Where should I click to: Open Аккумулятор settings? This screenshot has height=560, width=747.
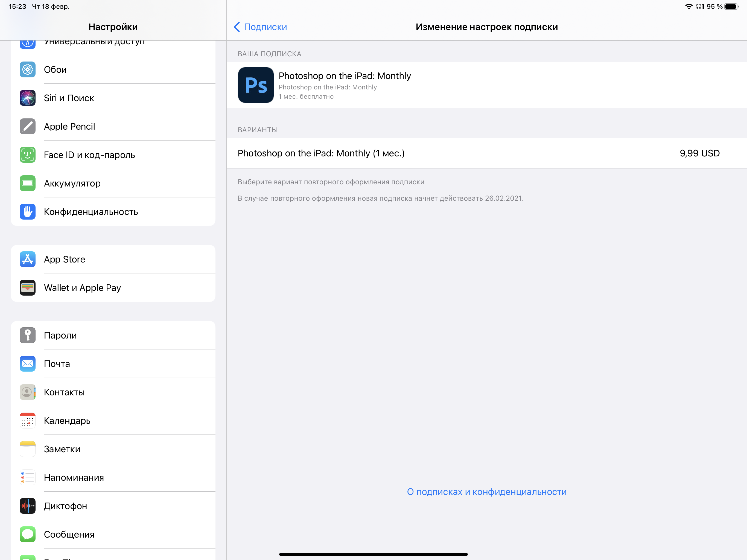[113, 183]
